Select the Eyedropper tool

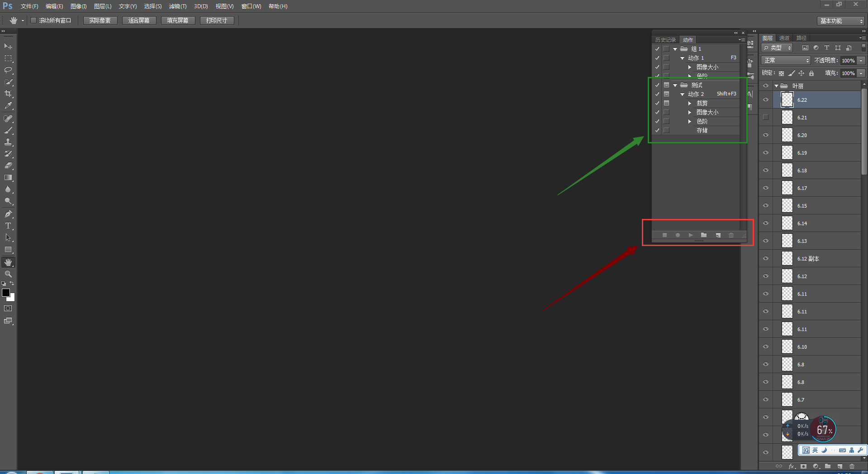pyautogui.click(x=8, y=105)
